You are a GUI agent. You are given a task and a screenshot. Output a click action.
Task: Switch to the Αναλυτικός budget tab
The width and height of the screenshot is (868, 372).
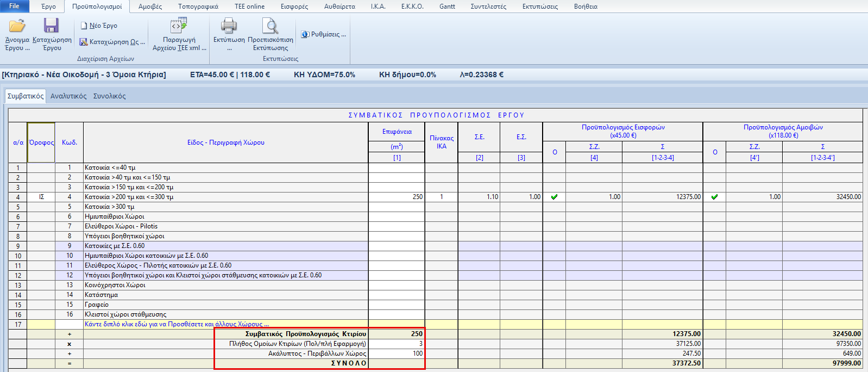coord(68,96)
